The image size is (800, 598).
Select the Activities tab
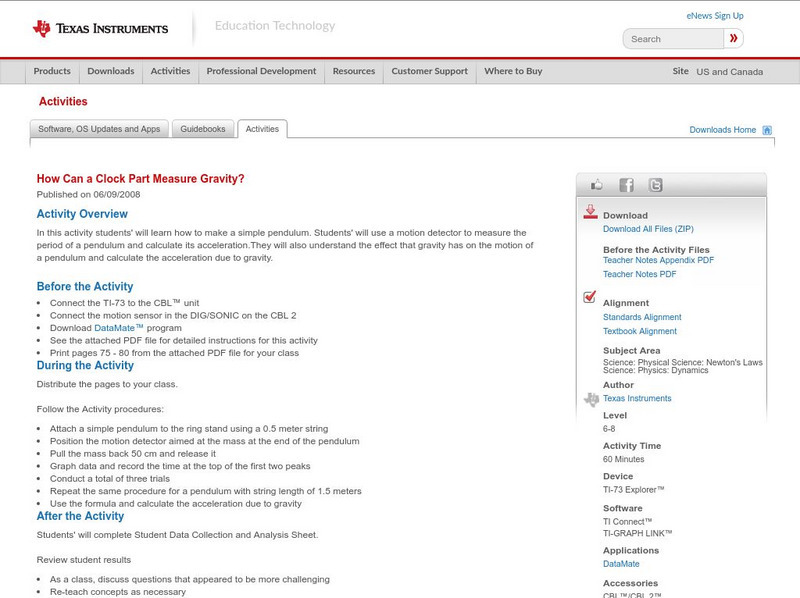tap(262, 129)
